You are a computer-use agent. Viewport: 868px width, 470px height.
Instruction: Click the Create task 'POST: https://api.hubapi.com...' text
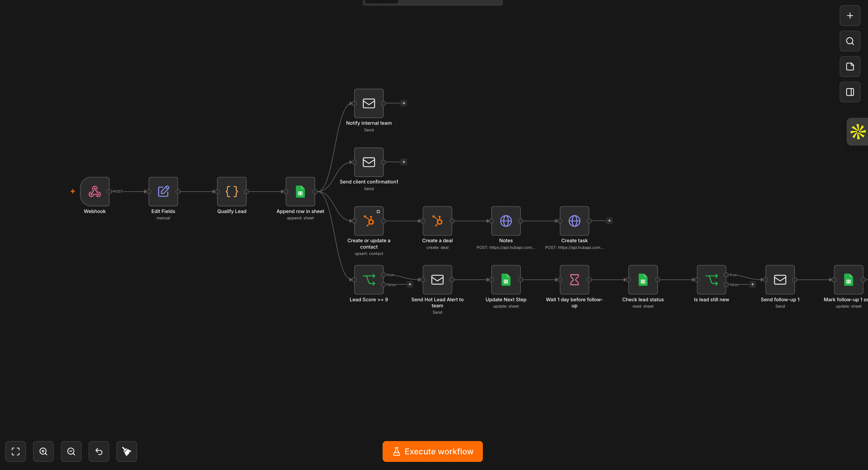click(x=574, y=247)
